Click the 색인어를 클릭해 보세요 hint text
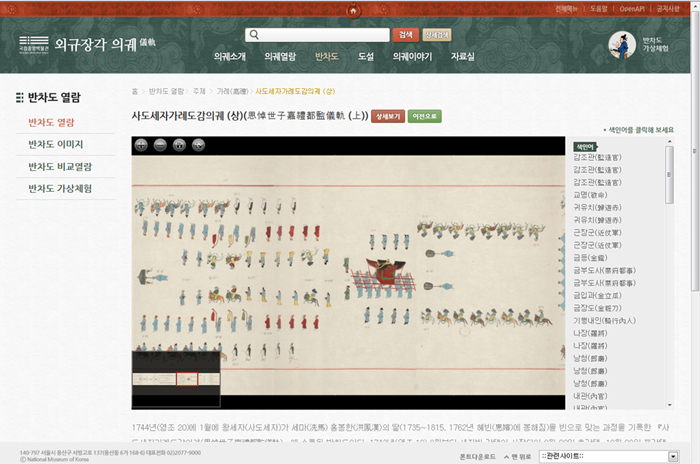 639,130
